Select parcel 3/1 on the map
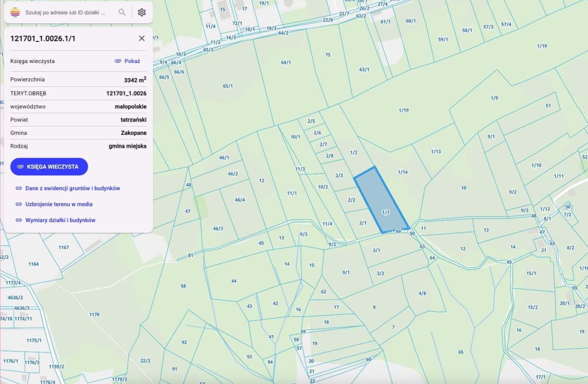 coord(376,250)
